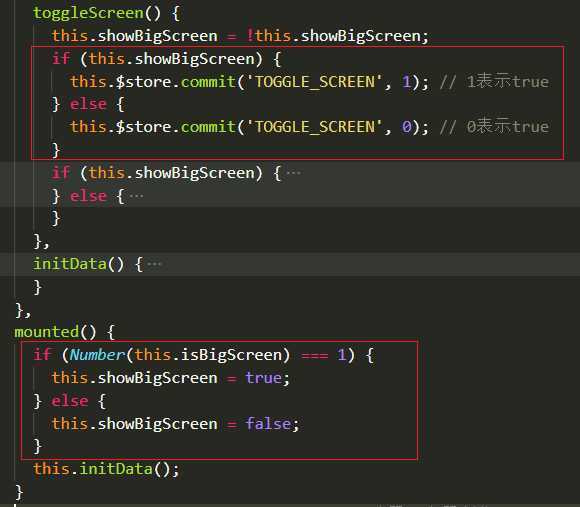Click commit on the line passing 0
This screenshot has width=580, height=507.
(x=208, y=127)
